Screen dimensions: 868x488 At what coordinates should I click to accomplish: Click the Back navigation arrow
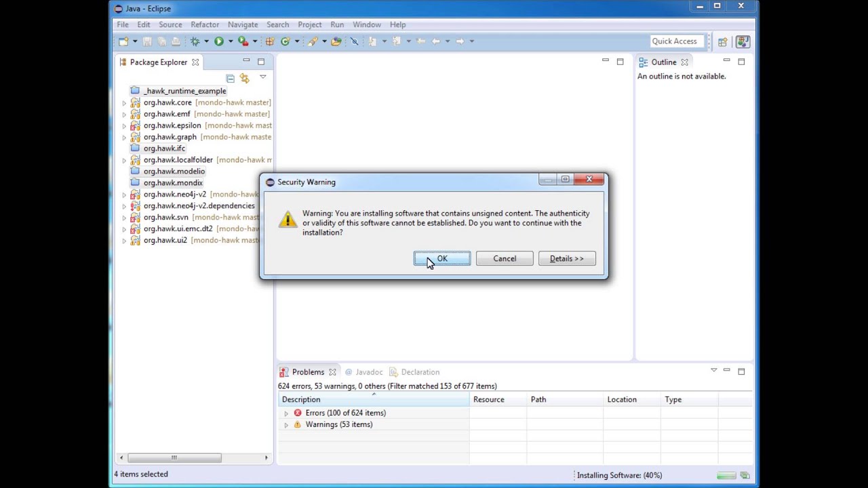pos(435,41)
